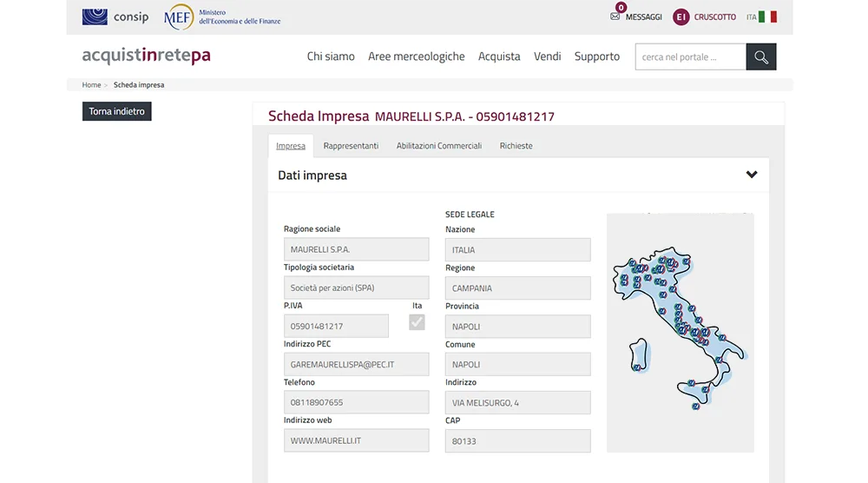Toggle the Ita checkbox next to P.IVA

point(417,322)
